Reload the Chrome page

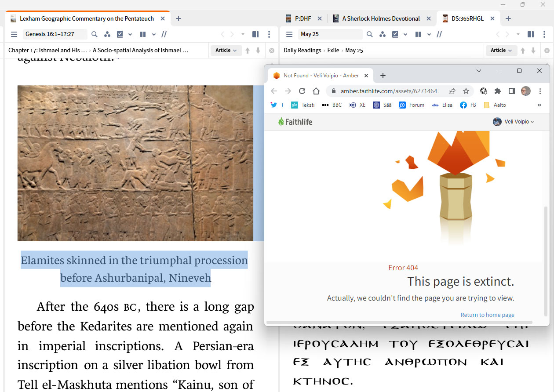click(x=302, y=91)
